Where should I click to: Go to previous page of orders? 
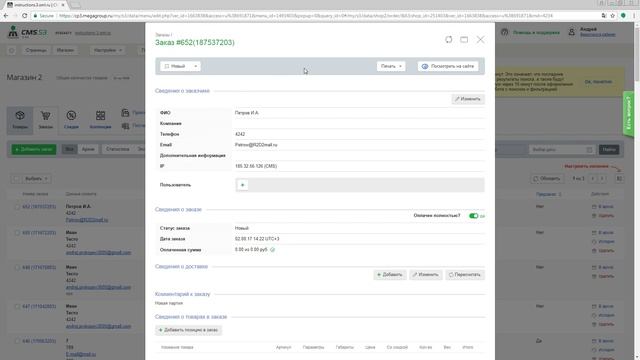[x=593, y=179]
